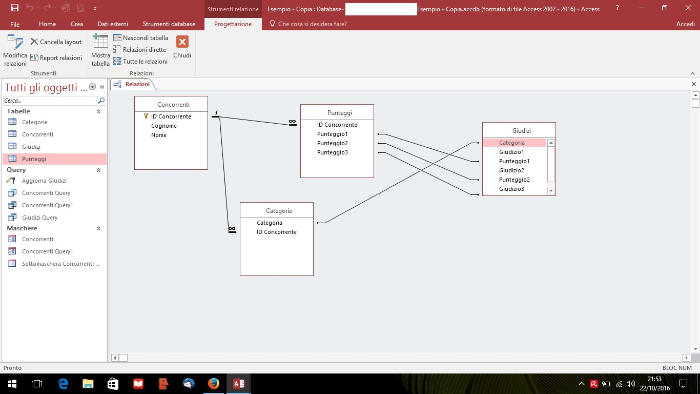700x394 pixels.
Task: Click the red Chiudi button
Action: [x=182, y=42]
